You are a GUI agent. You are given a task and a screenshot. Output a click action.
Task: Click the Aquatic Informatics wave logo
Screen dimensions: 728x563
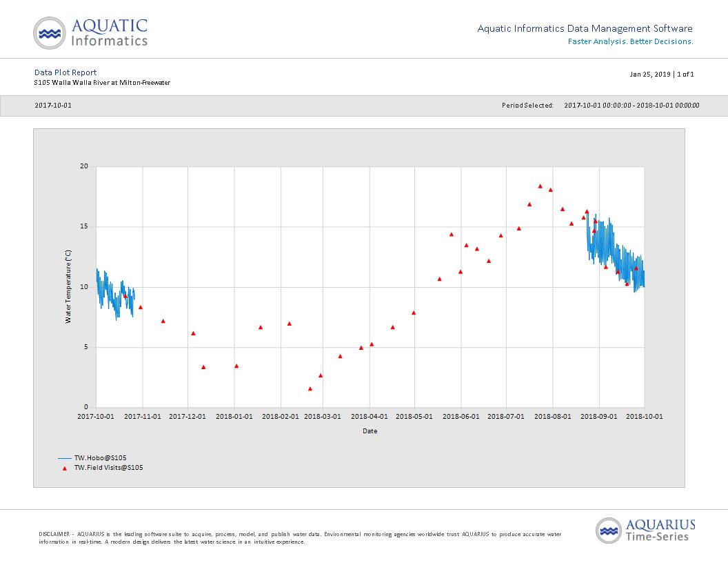tap(49, 33)
